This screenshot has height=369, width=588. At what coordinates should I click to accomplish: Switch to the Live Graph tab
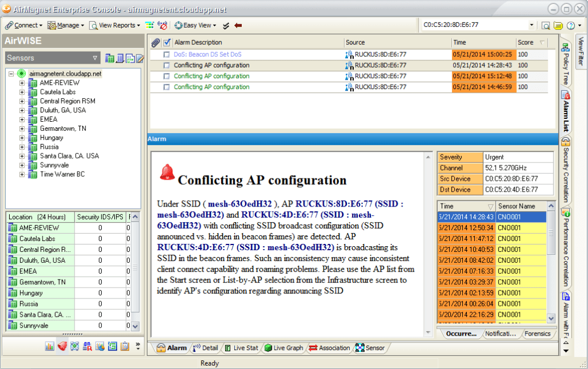284,348
